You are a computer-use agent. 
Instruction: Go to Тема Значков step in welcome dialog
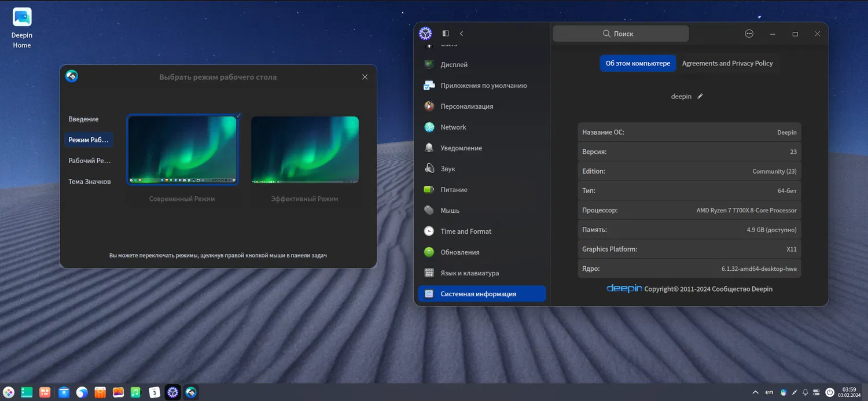[89, 182]
